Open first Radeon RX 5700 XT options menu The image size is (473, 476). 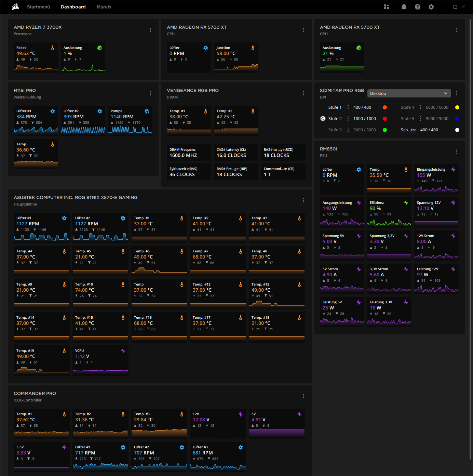(303, 30)
